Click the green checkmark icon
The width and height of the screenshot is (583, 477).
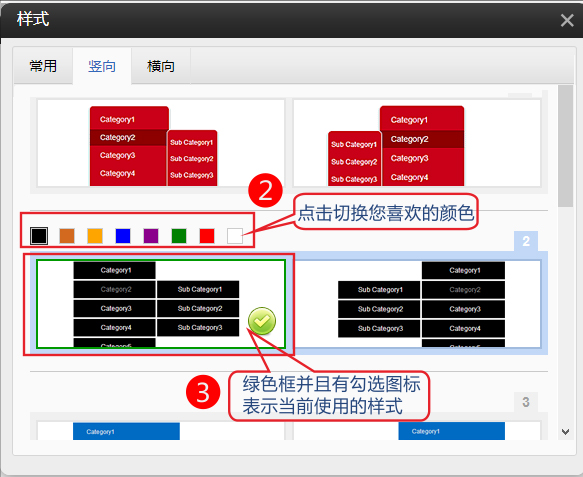coord(262,321)
